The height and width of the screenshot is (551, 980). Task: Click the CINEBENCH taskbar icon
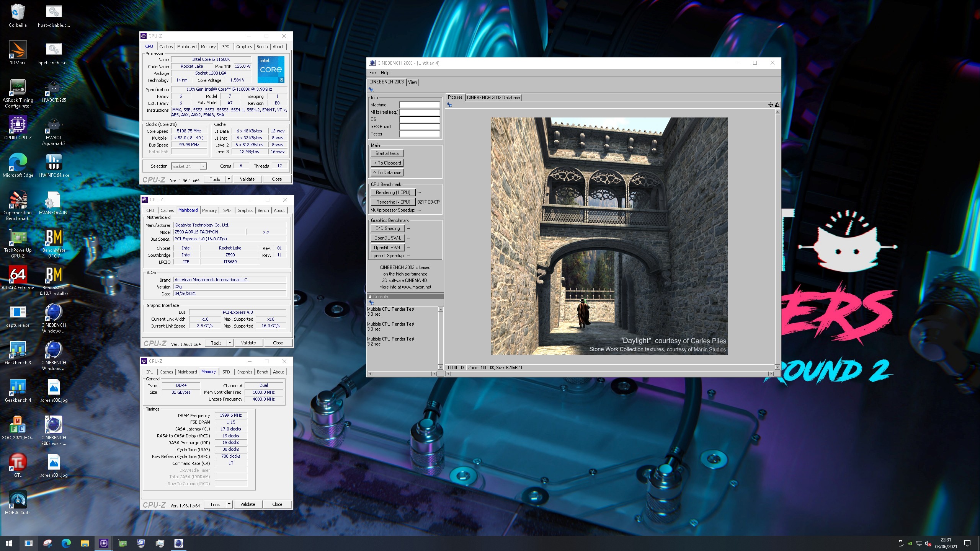coord(178,543)
